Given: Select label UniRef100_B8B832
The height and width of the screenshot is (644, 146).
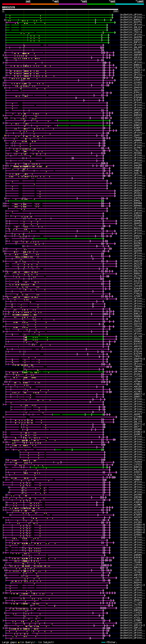Looking at the screenshot, I should click(131, 65).
